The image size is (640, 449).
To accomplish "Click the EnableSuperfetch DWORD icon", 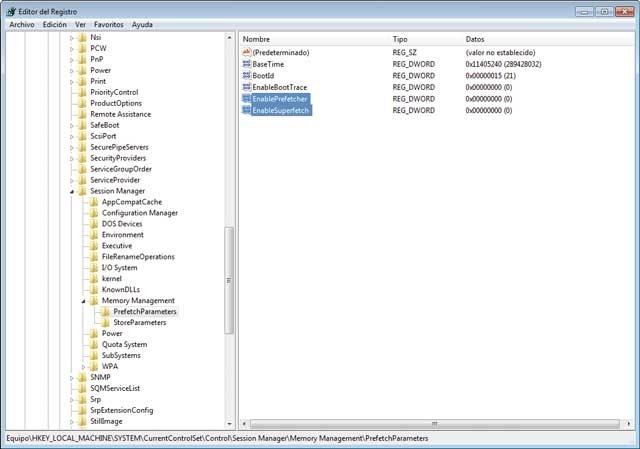I will point(246,110).
